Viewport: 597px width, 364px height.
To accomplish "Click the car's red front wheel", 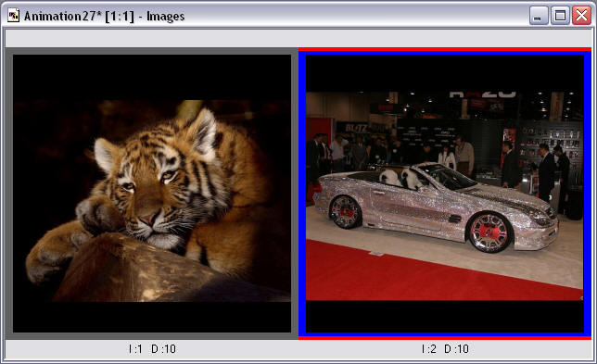I will (489, 232).
